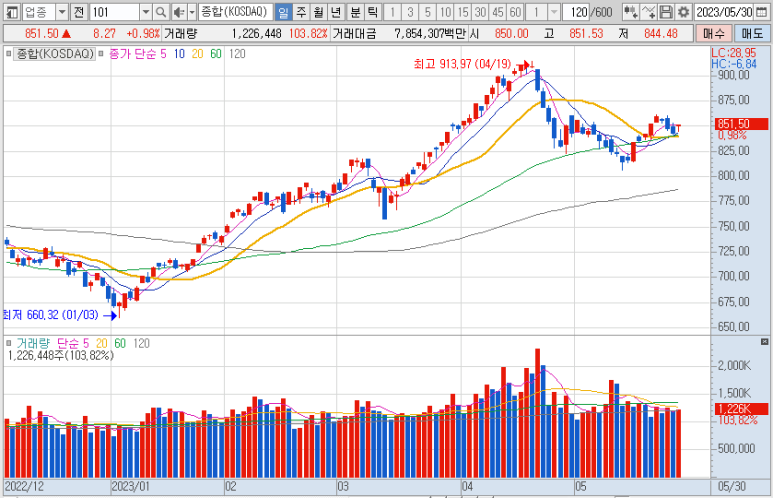The height and width of the screenshot is (498, 773).
Task: Click the line chart overlay icon
Action: [x=649, y=12]
